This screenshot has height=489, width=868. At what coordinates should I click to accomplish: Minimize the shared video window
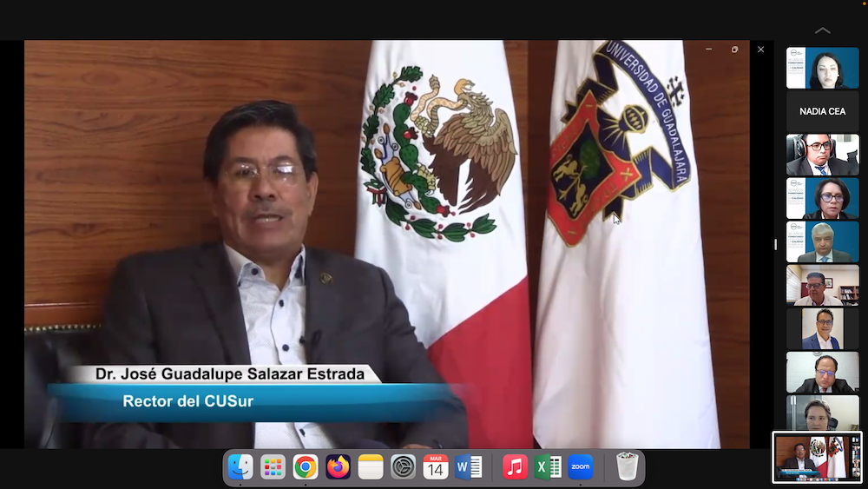pos(708,50)
